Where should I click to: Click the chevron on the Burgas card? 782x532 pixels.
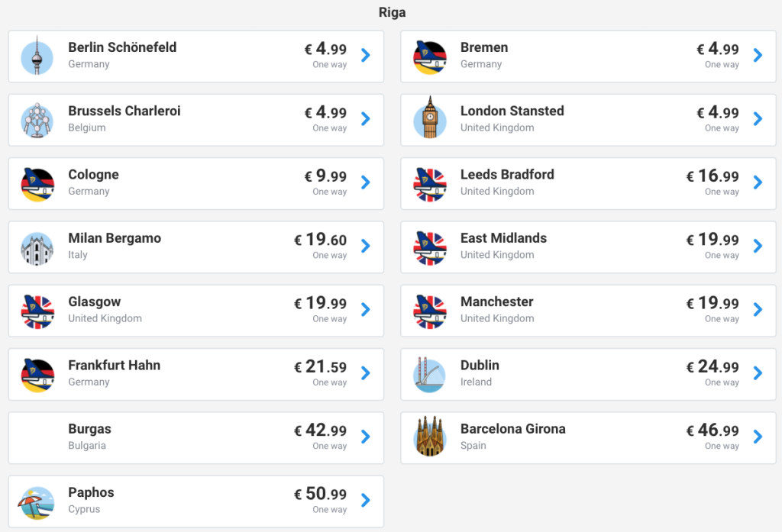click(x=366, y=437)
